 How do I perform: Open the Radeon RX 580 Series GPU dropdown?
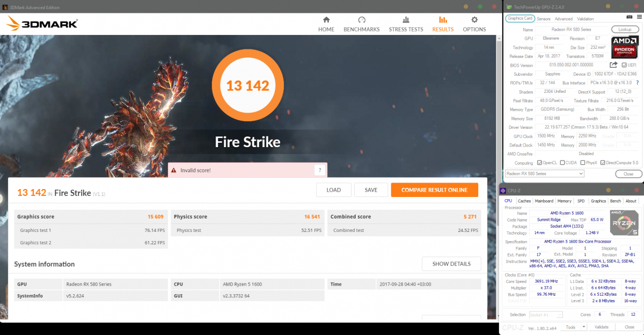(x=545, y=173)
